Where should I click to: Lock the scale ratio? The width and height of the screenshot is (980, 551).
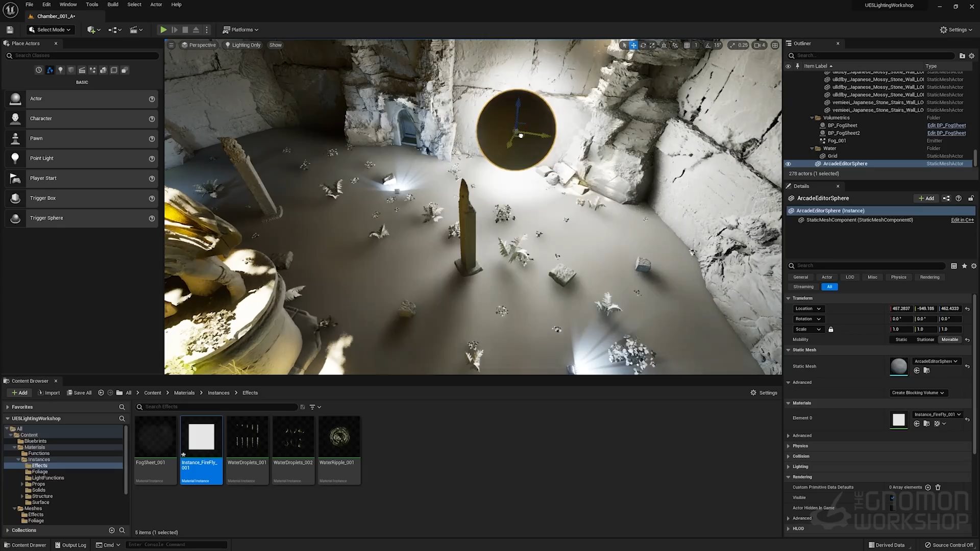pyautogui.click(x=831, y=330)
